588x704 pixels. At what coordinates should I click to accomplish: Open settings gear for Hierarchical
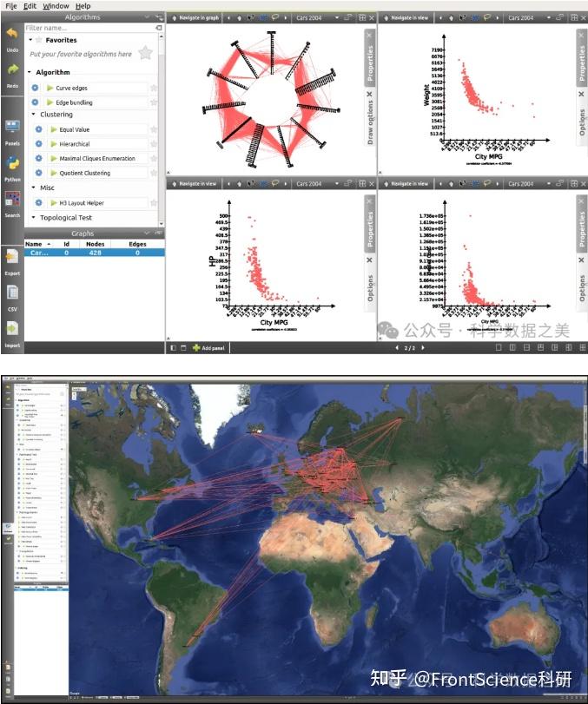pos(38,144)
